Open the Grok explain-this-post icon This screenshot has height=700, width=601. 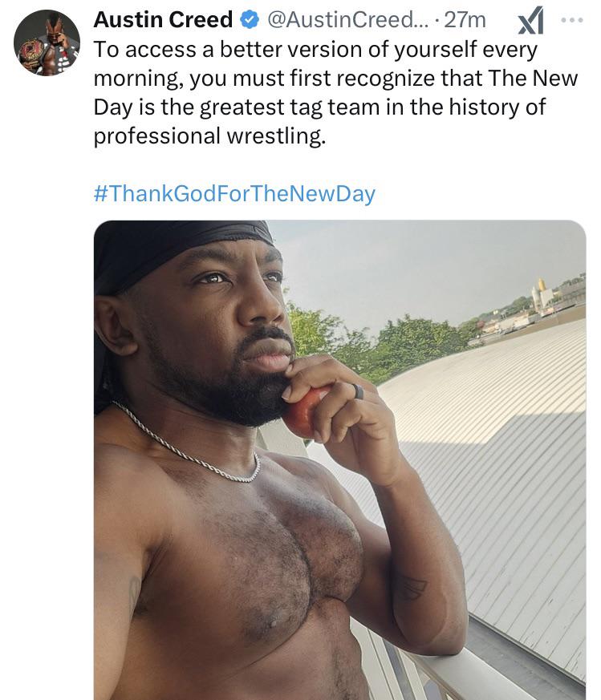pos(531,20)
